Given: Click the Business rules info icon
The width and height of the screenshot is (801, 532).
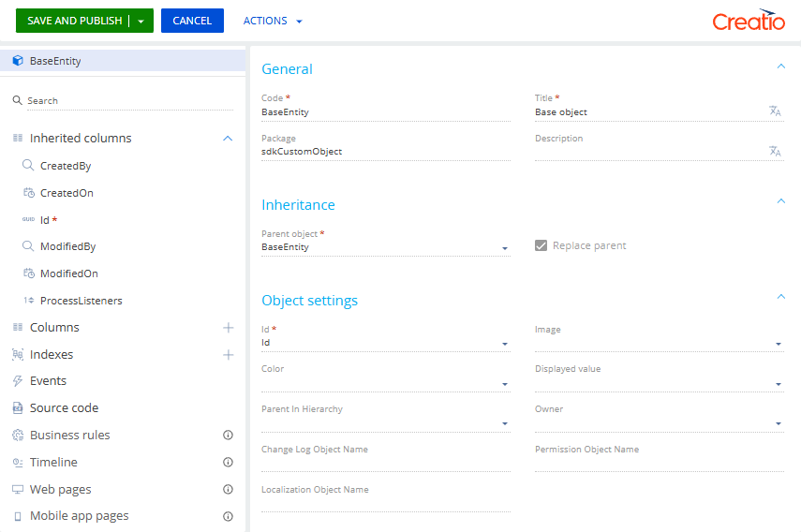Looking at the screenshot, I should pos(228,436).
